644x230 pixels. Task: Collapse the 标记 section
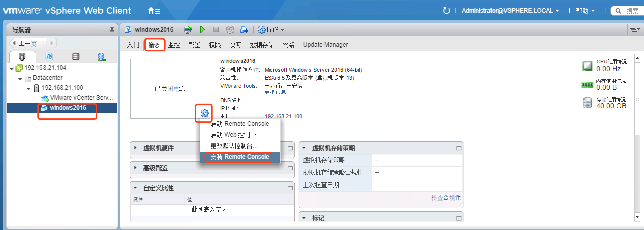click(x=304, y=218)
